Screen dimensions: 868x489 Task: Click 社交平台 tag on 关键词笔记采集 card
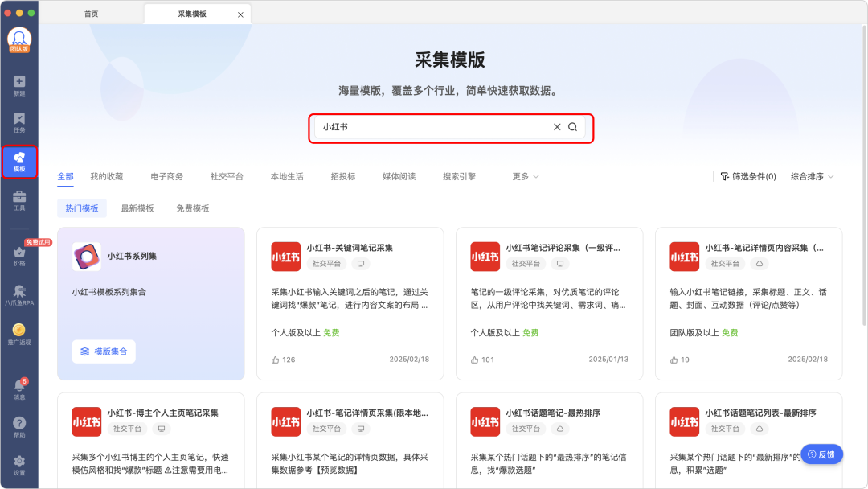click(x=326, y=264)
